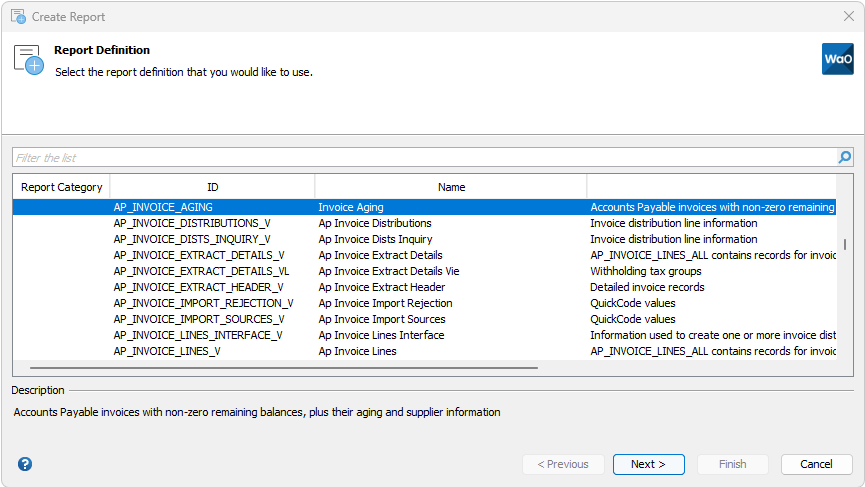Select AP_INVOICE_LINES_INTERFACE_V entry
This screenshot has height=487, width=865.
tap(198, 335)
